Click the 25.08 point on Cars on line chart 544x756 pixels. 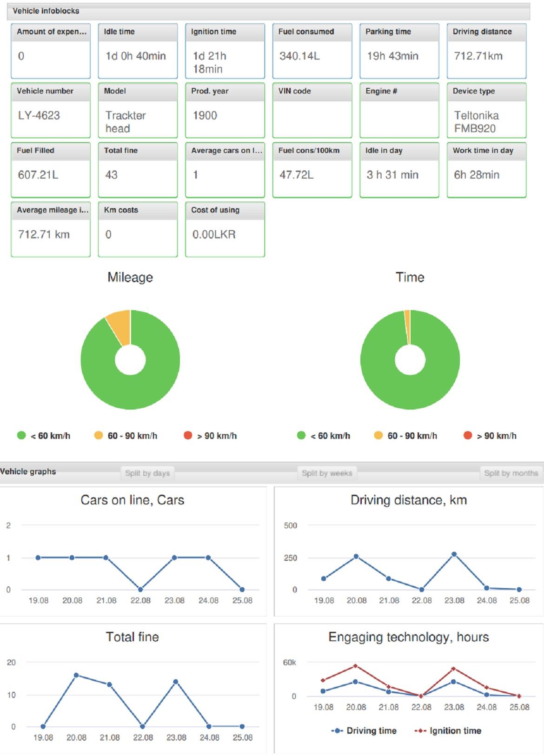[x=242, y=590]
